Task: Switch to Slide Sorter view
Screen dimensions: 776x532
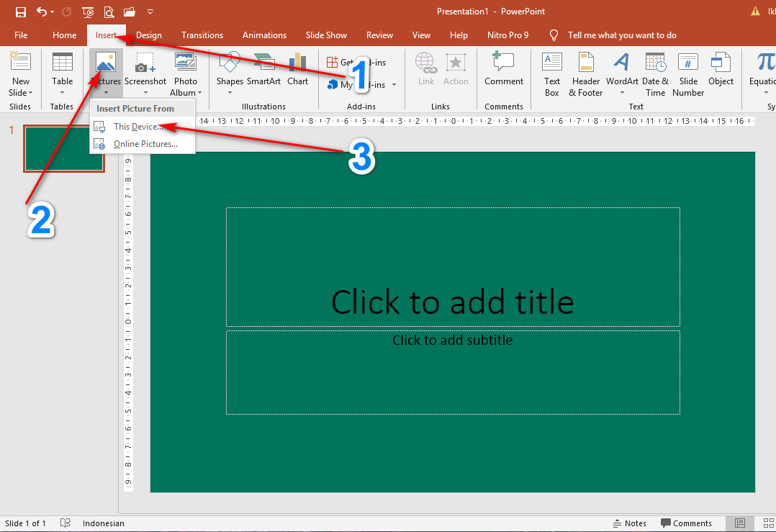Action: click(x=769, y=523)
